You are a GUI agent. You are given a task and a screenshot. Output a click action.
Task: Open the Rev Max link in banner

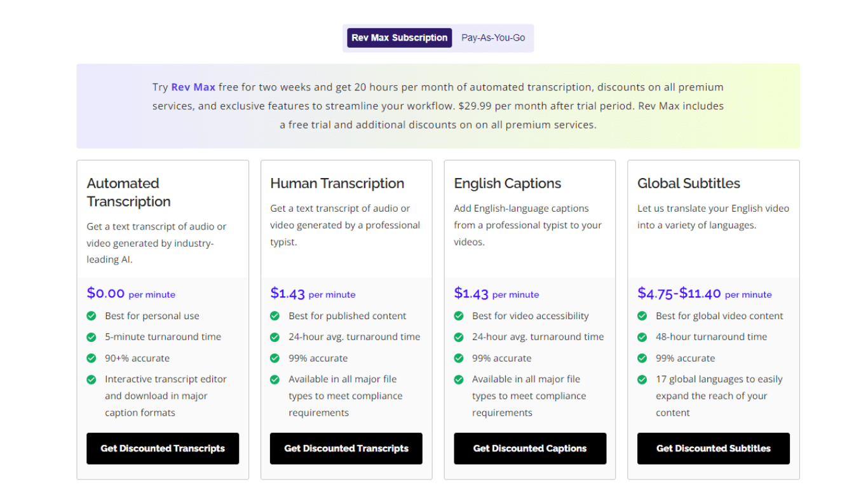coord(193,87)
